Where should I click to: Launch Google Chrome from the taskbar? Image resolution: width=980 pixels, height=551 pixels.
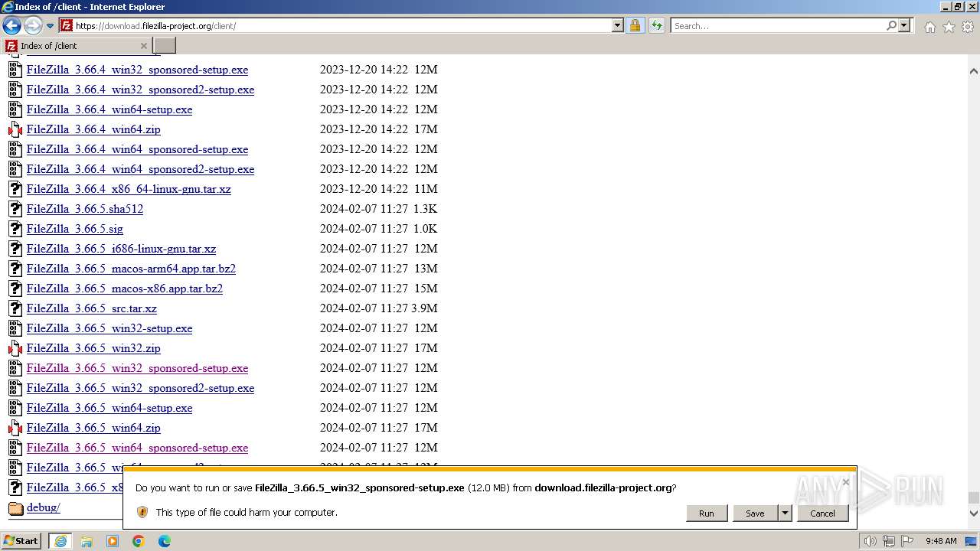(x=139, y=541)
